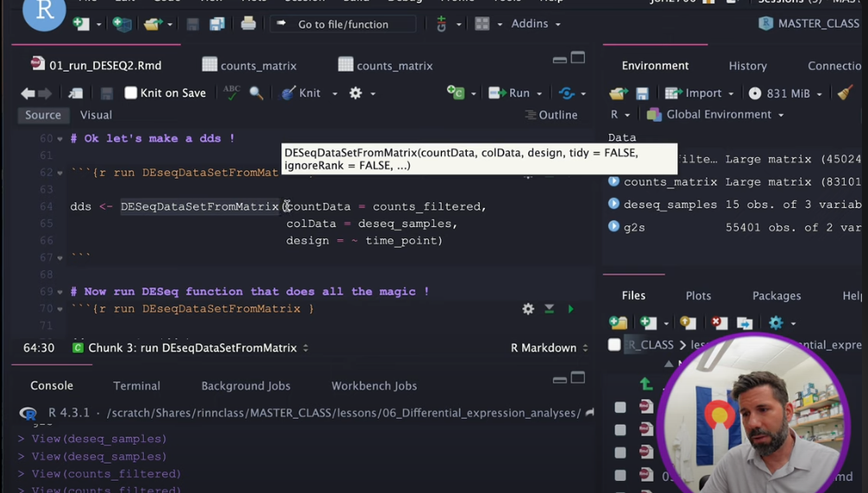Click the Publish icon in editor toolbar
Image resolution: width=868 pixels, height=493 pixels.
566,93
